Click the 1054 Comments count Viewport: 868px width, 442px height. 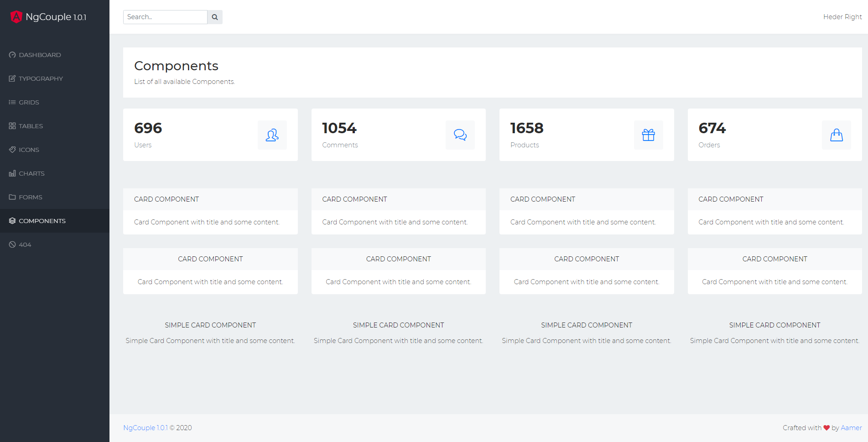(x=339, y=128)
